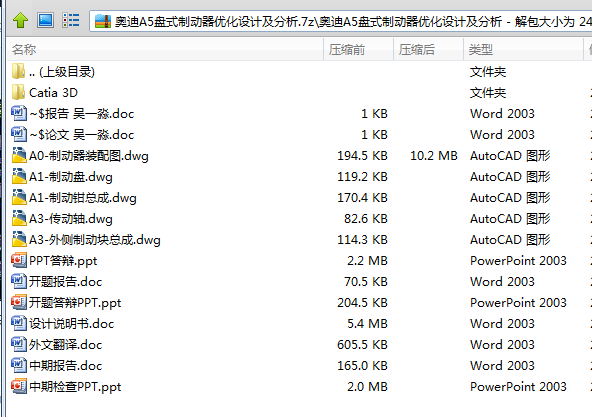Sort by 名称 column header
592x417 pixels.
165,49
